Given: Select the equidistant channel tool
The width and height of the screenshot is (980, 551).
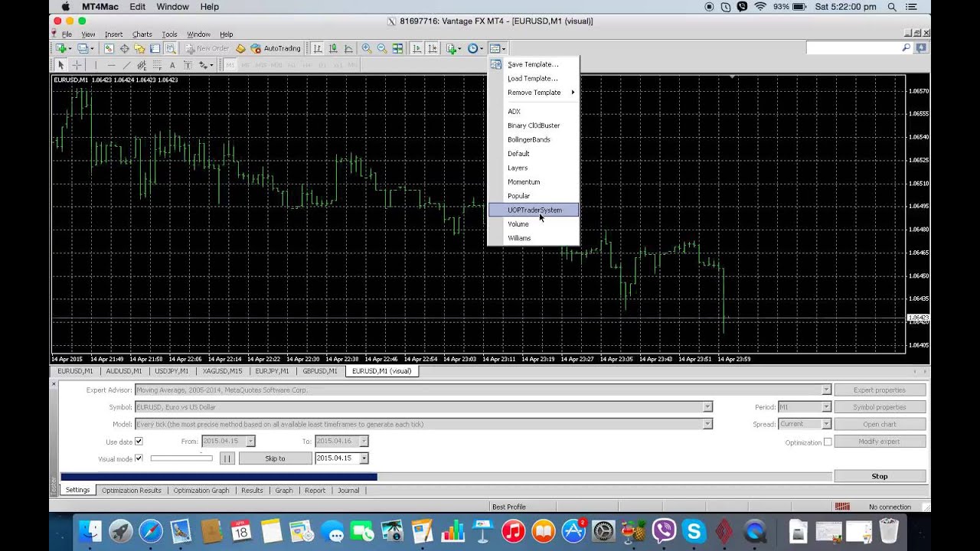Looking at the screenshot, I should pos(142,65).
